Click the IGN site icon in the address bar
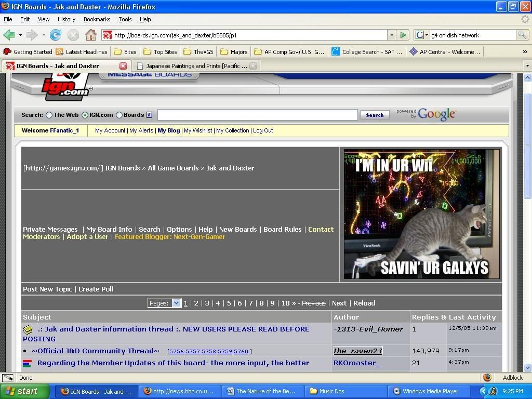Screen dimensions: 532x399 click(x=107, y=35)
